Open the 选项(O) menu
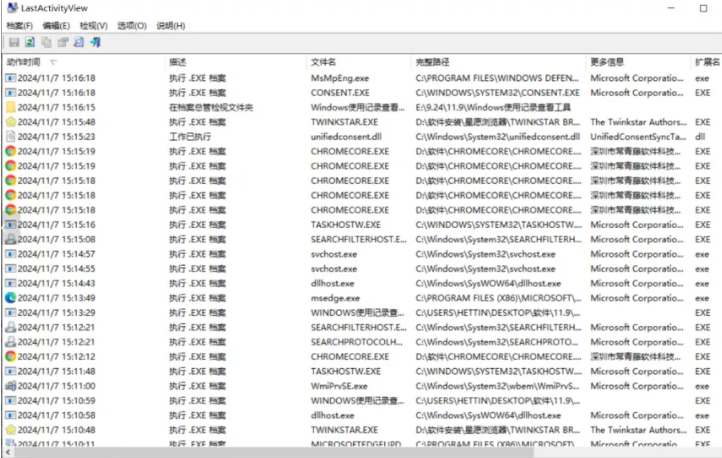 (131, 25)
